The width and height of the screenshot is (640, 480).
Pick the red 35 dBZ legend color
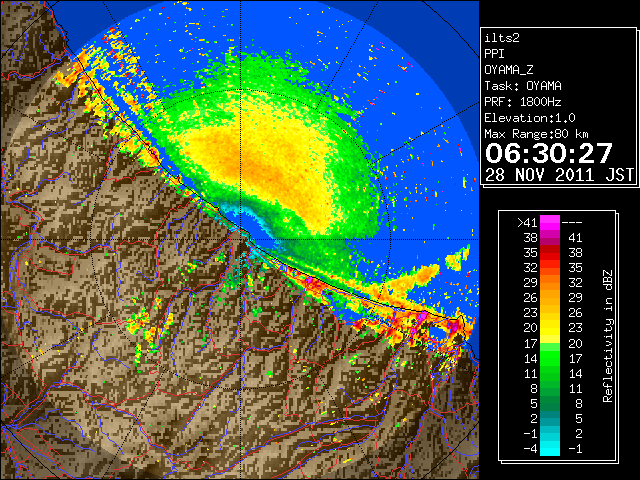[x=550, y=253]
